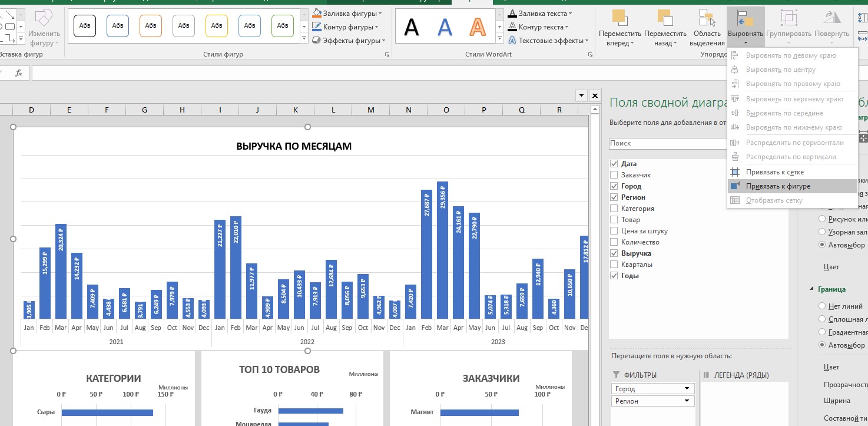The image size is (868, 426).
Task: Select yellow outline Абв shape style
Action: click(x=217, y=25)
